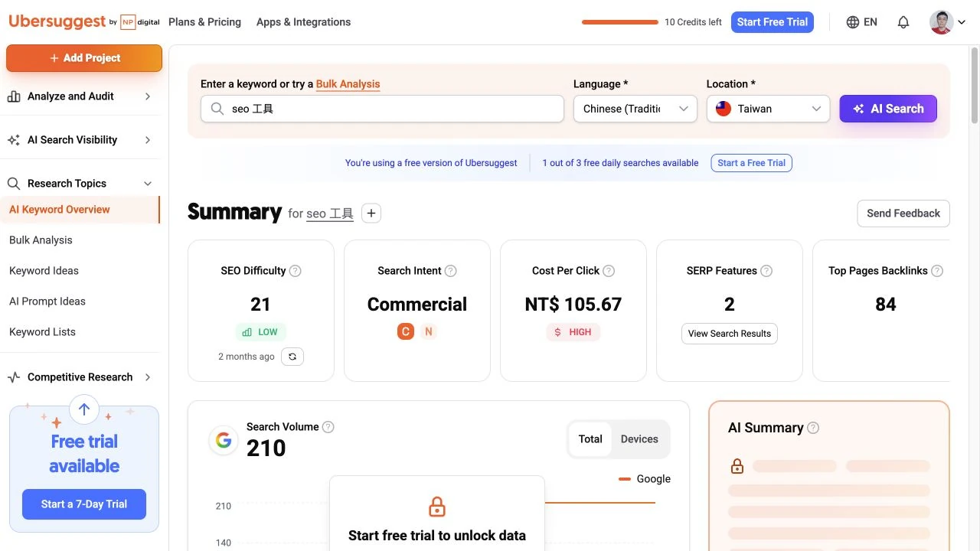This screenshot has height=551, width=980.
Task: Click the HIGH cost badge
Action: pos(573,332)
